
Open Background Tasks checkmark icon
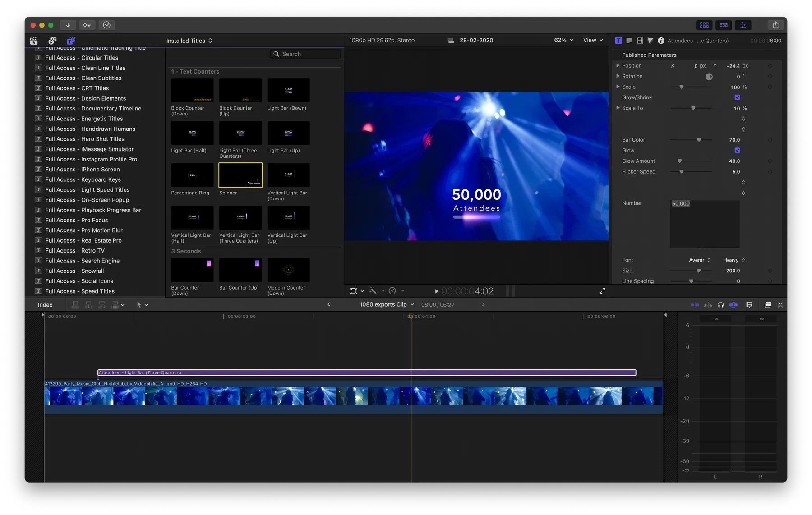[x=107, y=25]
